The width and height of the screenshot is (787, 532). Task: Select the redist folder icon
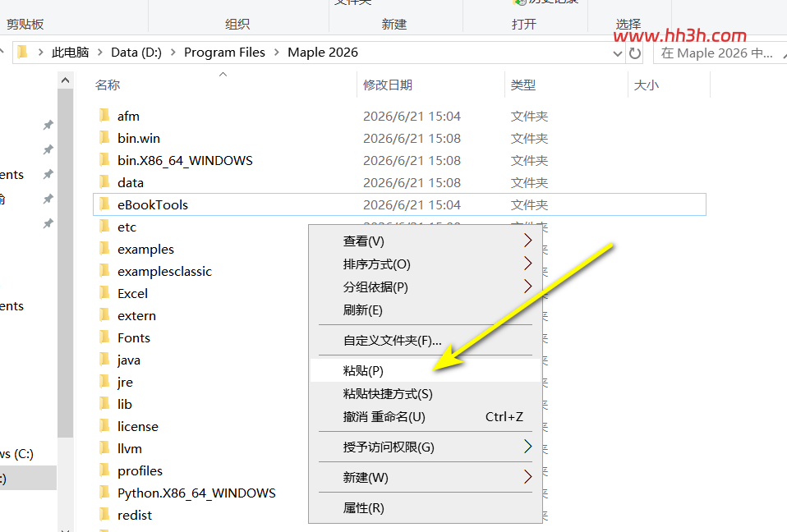point(104,515)
